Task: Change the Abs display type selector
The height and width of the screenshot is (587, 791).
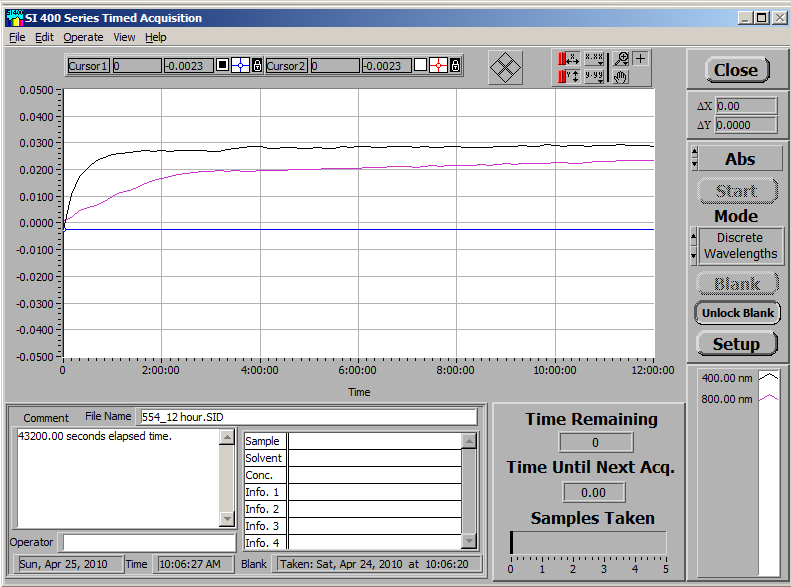Action: tap(695, 159)
